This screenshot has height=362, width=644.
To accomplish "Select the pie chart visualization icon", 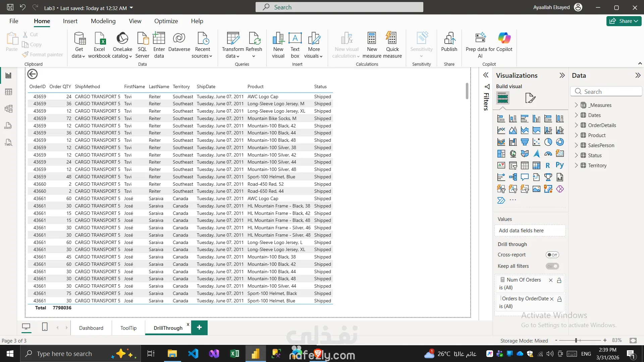I will click(x=548, y=142).
